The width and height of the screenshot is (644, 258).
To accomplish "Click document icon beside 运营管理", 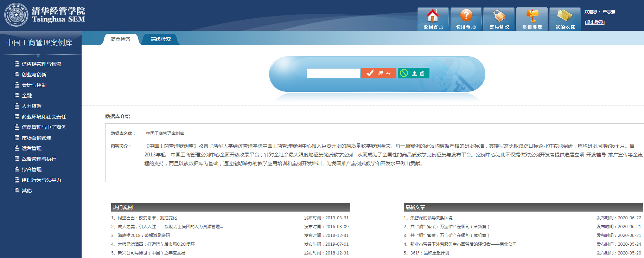I will click(17, 148).
